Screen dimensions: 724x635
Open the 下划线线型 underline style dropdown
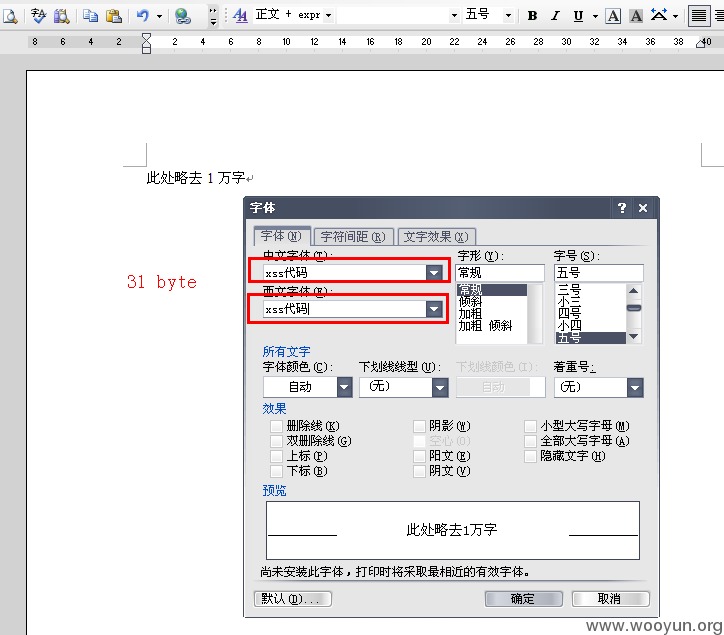440,387
